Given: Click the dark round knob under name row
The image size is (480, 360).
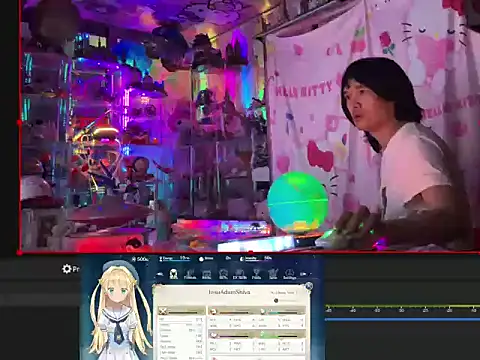Looking at the screenshot, I should coord(276,301).
